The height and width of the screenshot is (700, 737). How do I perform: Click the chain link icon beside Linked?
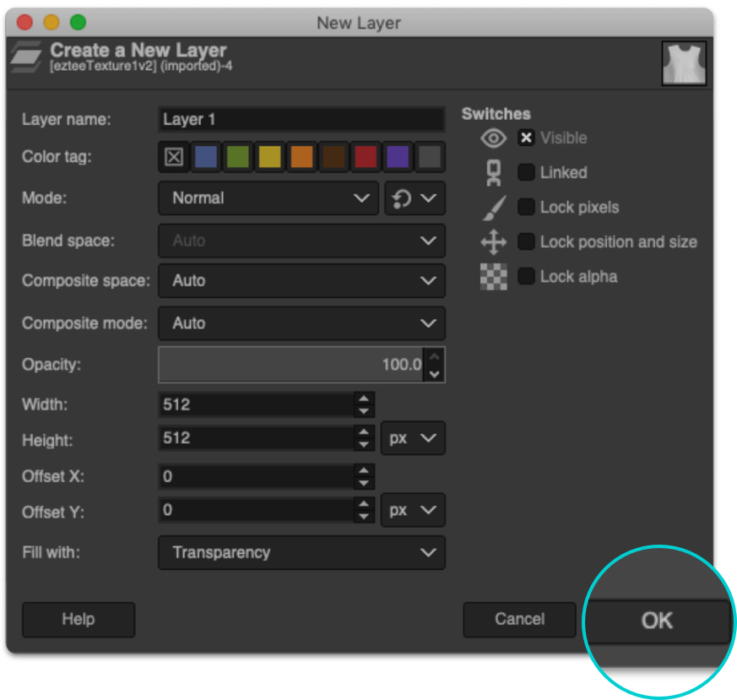click(493, 172)
